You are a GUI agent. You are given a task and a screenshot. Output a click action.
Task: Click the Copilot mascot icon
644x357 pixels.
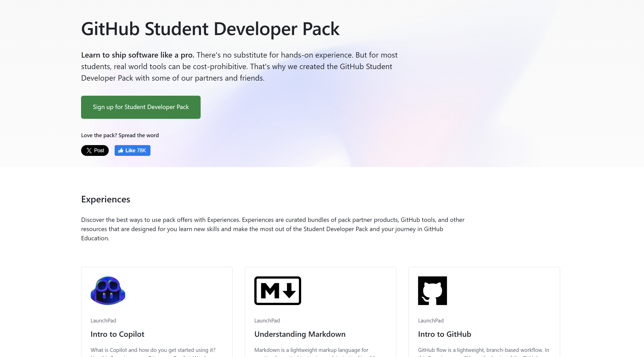[108, 290]
